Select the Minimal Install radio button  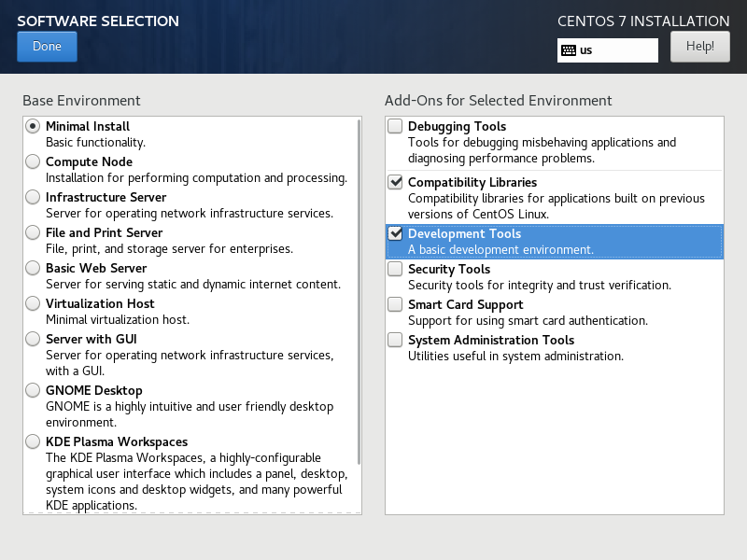(x=33, y=126)
